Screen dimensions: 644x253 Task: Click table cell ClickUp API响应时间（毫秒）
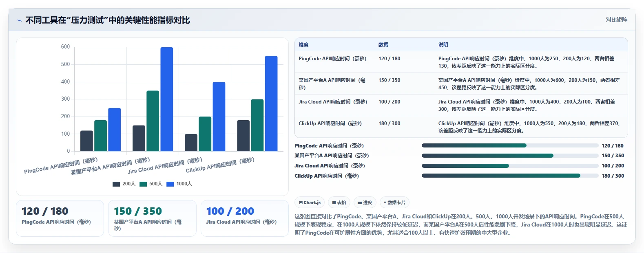coord(330,123)
